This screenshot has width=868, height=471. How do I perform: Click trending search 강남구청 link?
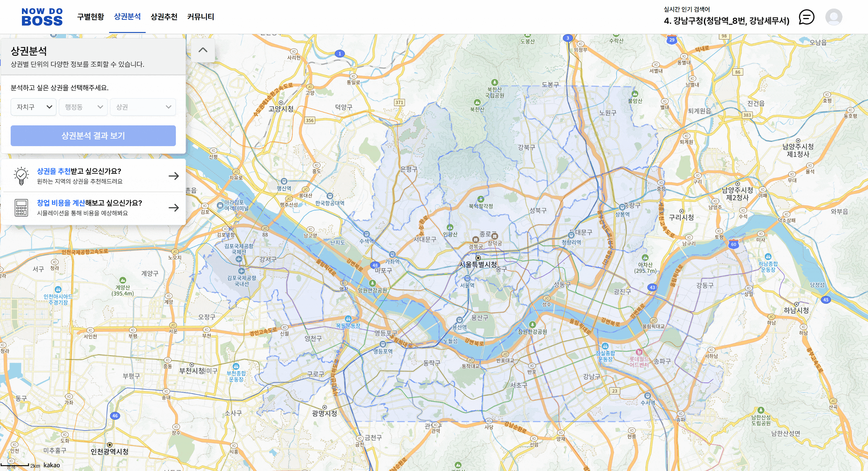[x=726, y=21]
